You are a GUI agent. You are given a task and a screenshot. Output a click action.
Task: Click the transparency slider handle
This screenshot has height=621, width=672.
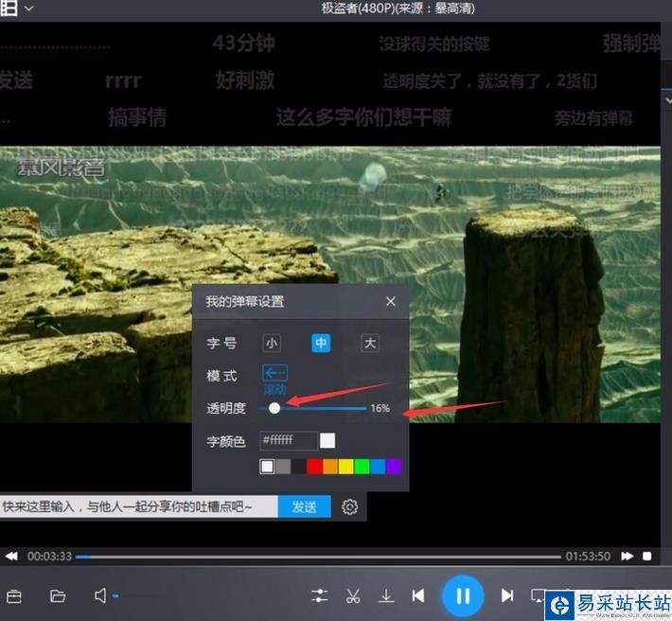tap(274, 408)
